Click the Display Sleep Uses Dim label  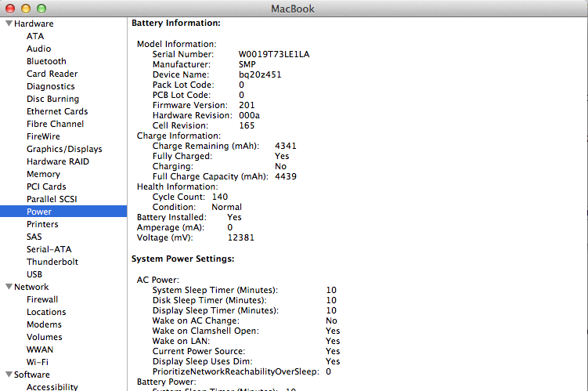[203, 361]
